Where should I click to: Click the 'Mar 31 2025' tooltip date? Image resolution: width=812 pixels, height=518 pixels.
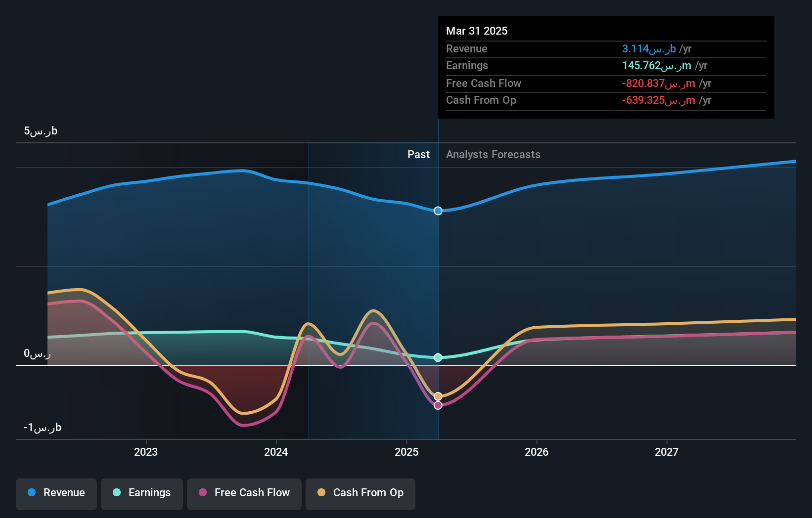(477, 31)
